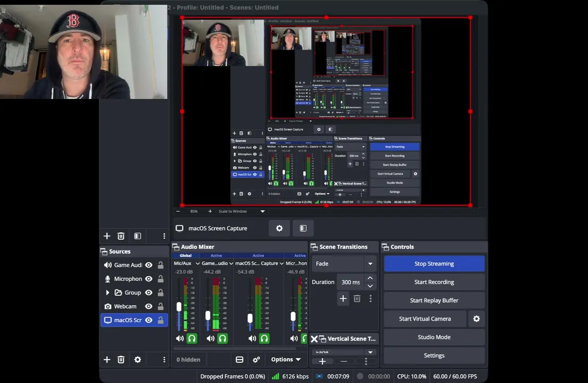The height and width of the screenshot is (383, 588).
Task: Click Start Replay Buffer
Action: click(x=434, y=301)
